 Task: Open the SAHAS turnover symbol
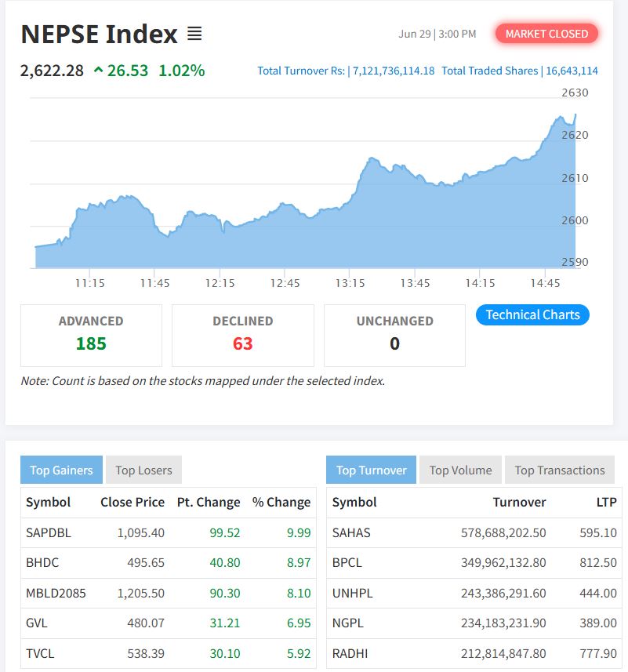[351, 532]
